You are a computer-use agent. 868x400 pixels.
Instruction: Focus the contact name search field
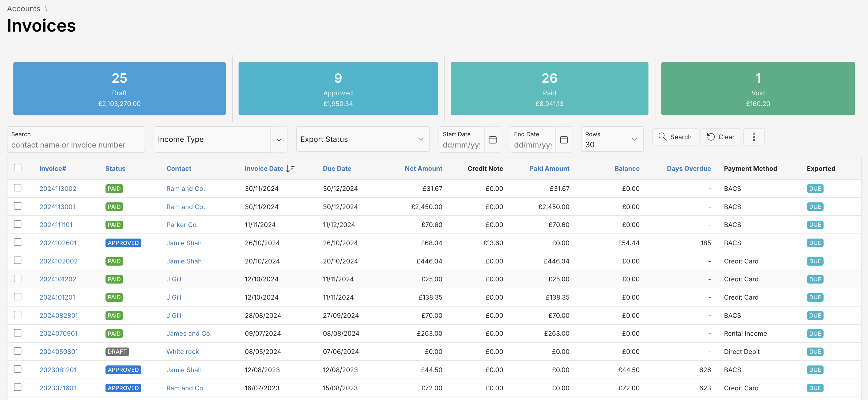point(76,139)
